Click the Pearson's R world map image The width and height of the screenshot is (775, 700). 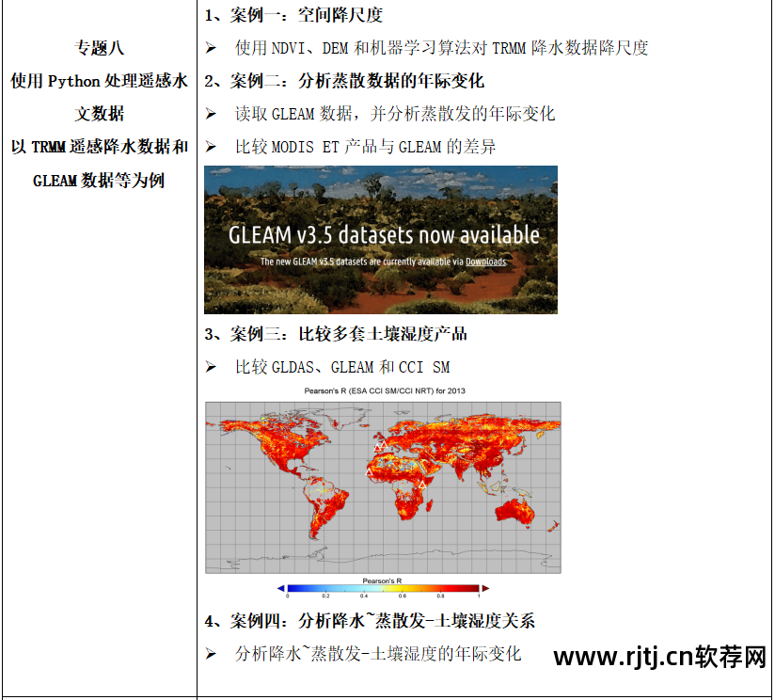point(383,487)
